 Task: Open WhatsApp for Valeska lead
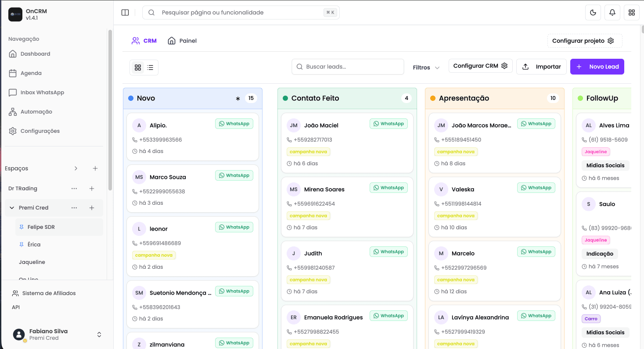[x=536, y=188]
